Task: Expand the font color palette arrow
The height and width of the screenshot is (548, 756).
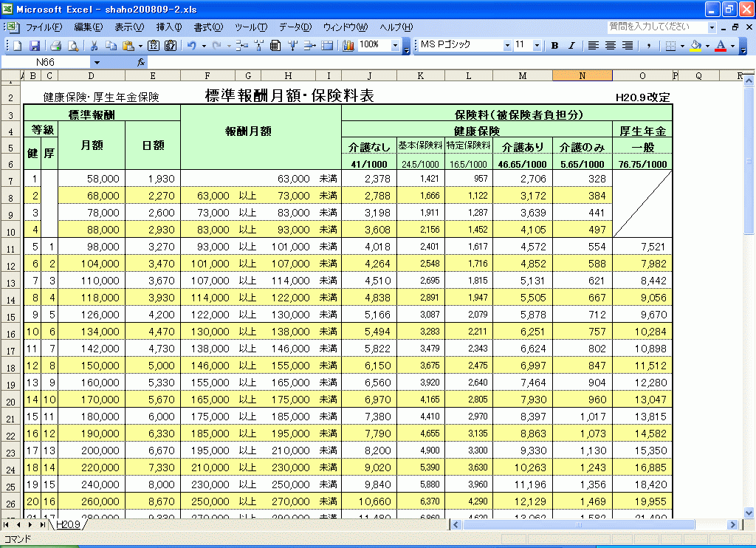Action: tap(732, 46)
